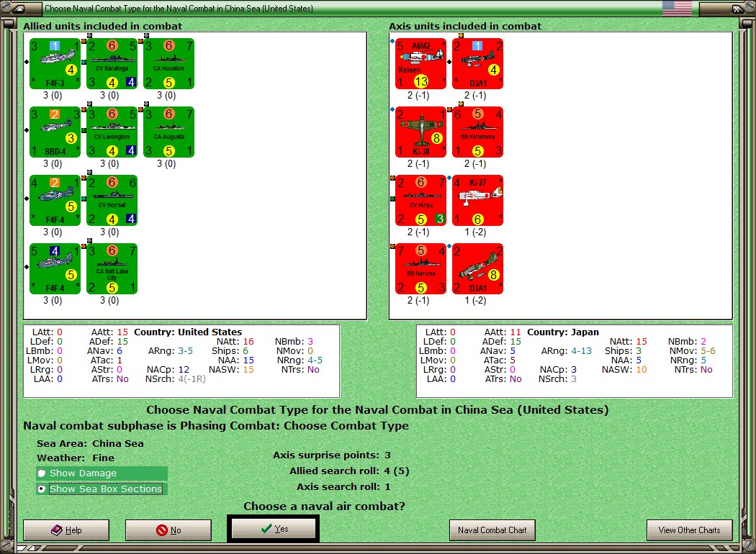Click the United States flag icon in title bar
This screenshot has height=554, width=756.
677,8
